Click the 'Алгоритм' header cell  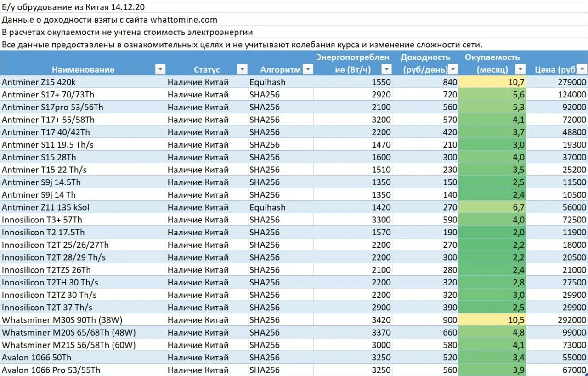coord(281,63)
